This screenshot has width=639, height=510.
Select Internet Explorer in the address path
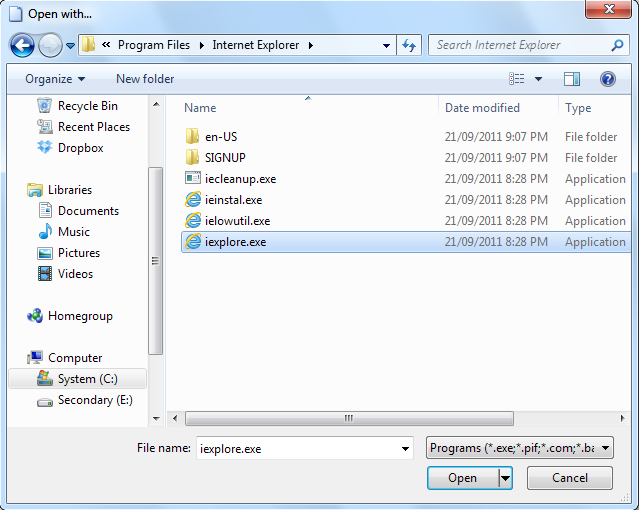pos(256,45)
